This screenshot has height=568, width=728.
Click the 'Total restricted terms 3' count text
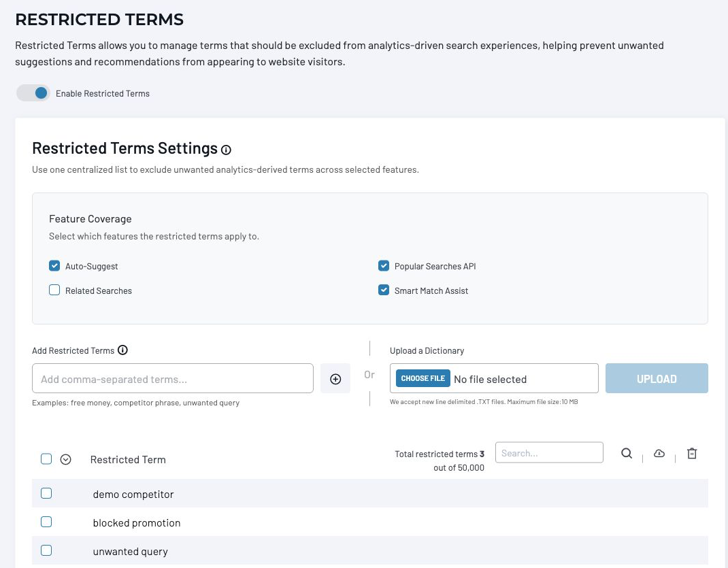click(x=440, y=454)
